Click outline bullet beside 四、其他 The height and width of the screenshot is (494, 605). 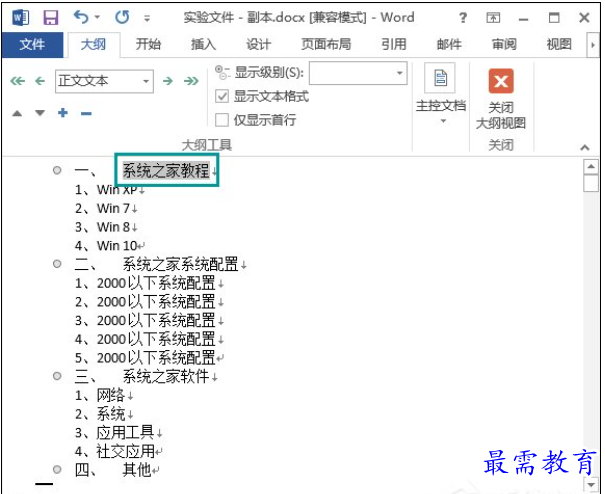[x=57, y=470]
